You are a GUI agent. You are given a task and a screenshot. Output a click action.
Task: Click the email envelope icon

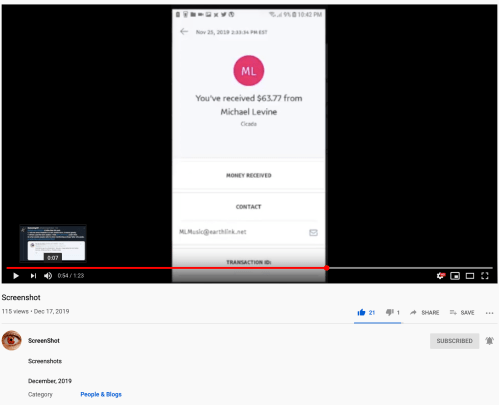[x=313, y=232]
